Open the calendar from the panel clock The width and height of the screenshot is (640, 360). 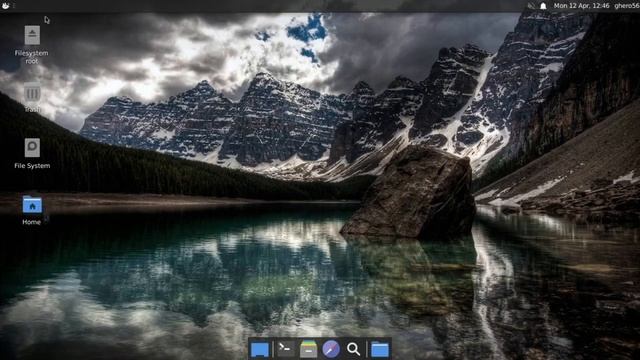point(581,6)
